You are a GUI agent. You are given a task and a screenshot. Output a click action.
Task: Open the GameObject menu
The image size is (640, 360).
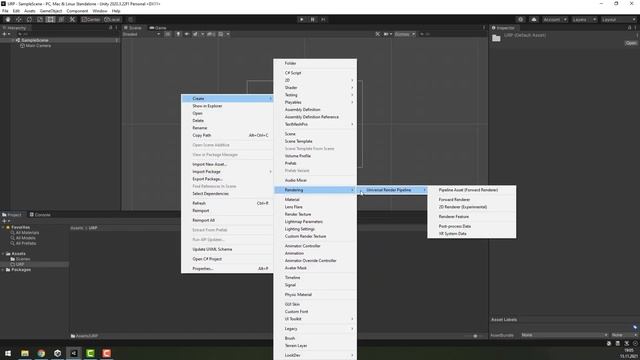[x=51, y=11]
